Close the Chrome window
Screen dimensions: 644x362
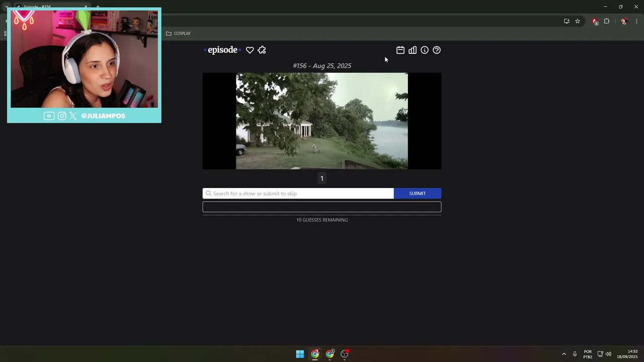636,7
